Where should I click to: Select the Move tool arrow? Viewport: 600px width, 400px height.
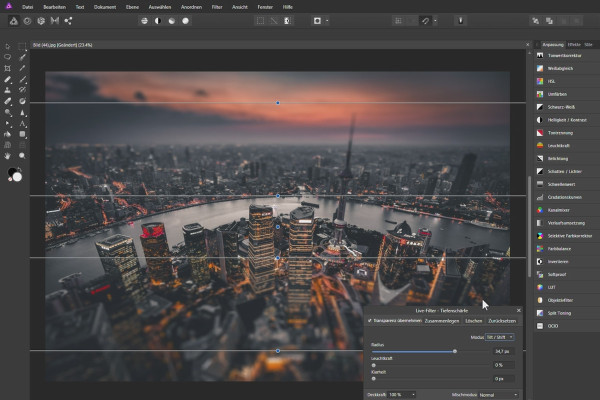click(8, 46)
